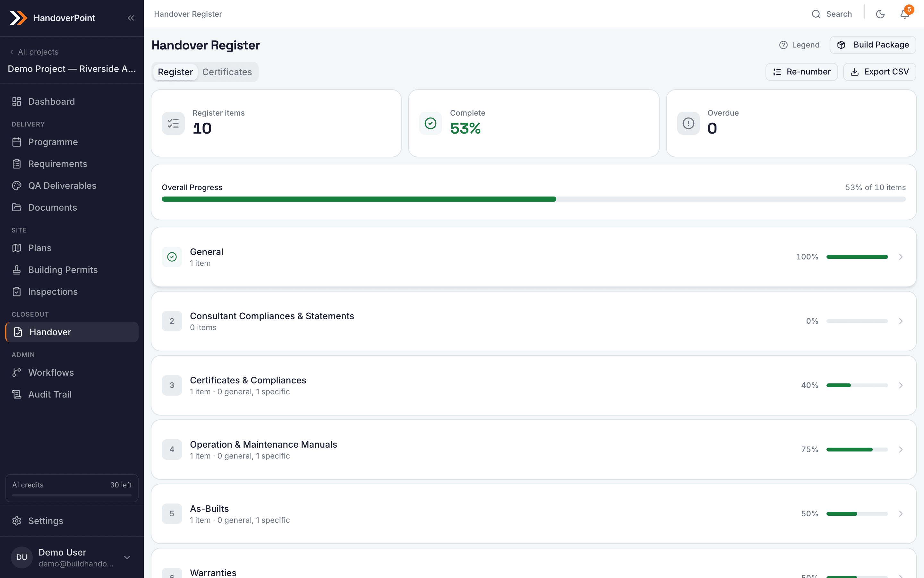Click the QA Deliverables palette icon

click(x=16, y=185)
